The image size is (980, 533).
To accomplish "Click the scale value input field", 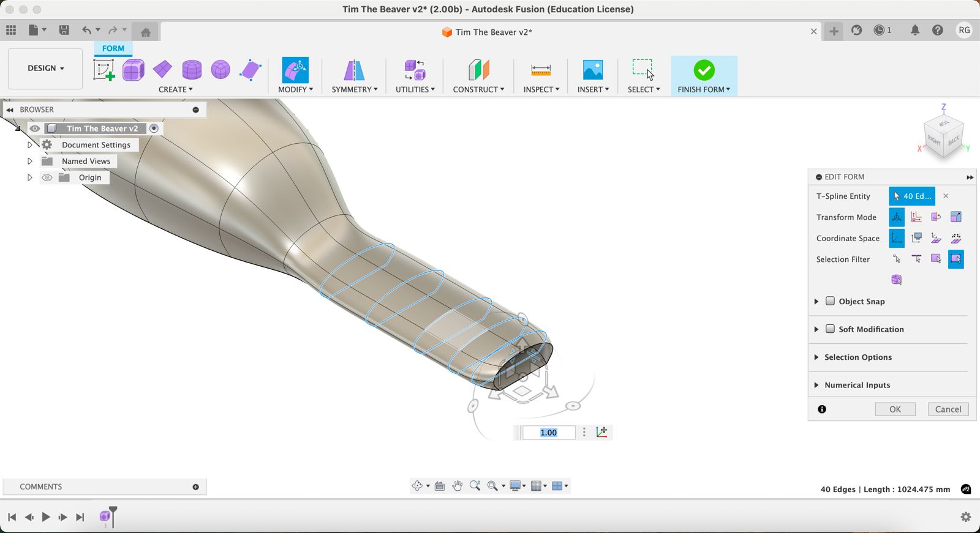I will [548, 433].
